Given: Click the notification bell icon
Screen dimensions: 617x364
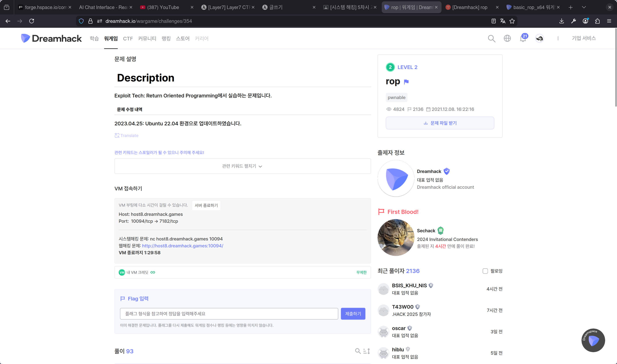Looking at the screenshot, I should pyautogui.click(x=523, y=39).
